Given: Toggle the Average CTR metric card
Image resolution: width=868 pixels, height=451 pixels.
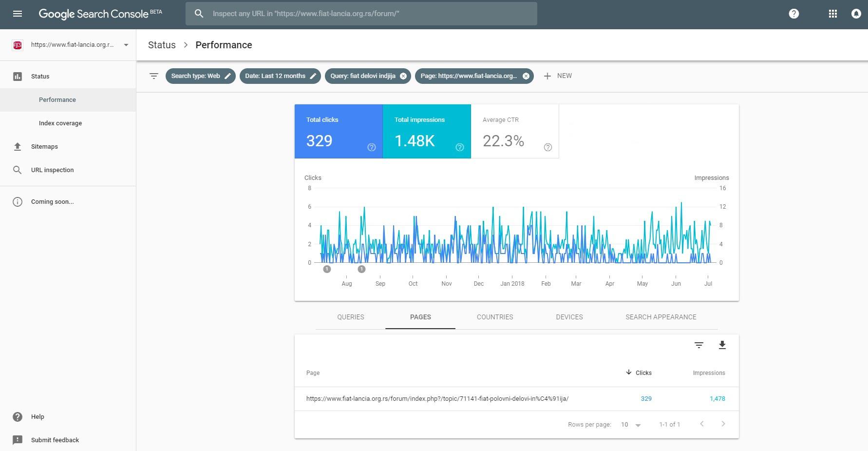Looking at the screenshot, I should click(515, 131).
